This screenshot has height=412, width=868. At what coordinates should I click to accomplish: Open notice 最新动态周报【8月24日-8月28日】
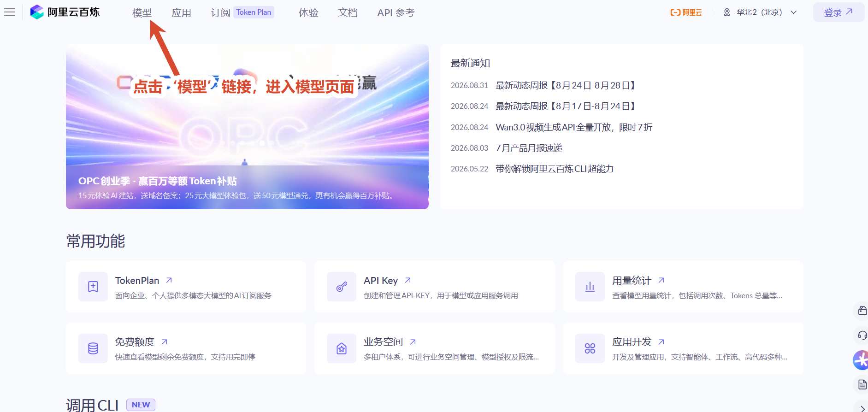pyautogui.click(x=567, y=85)
